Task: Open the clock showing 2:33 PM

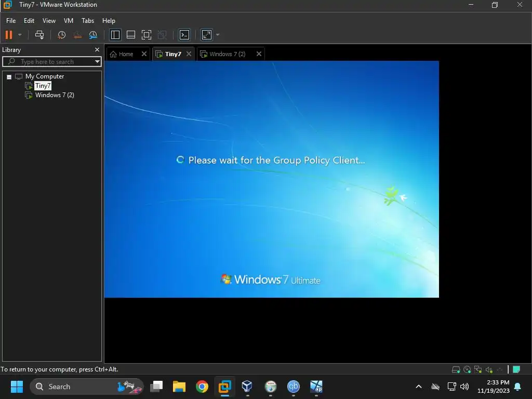Action: 494,387
